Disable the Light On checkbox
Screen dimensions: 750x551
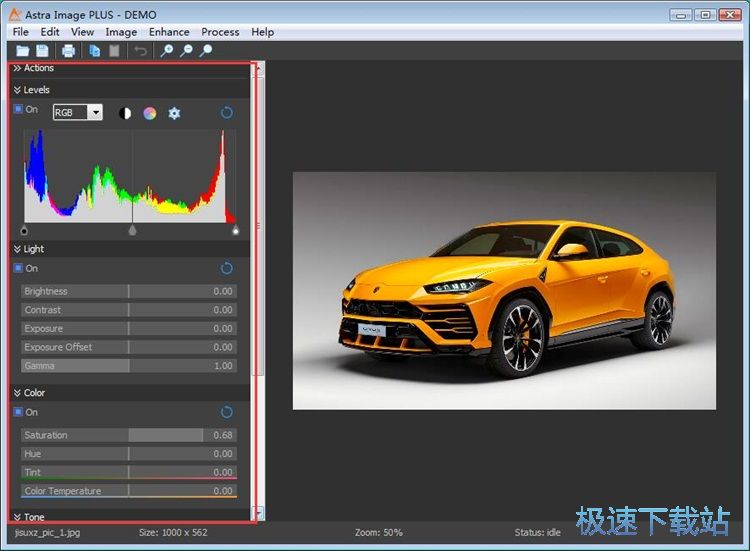click(x=19, y=268)
